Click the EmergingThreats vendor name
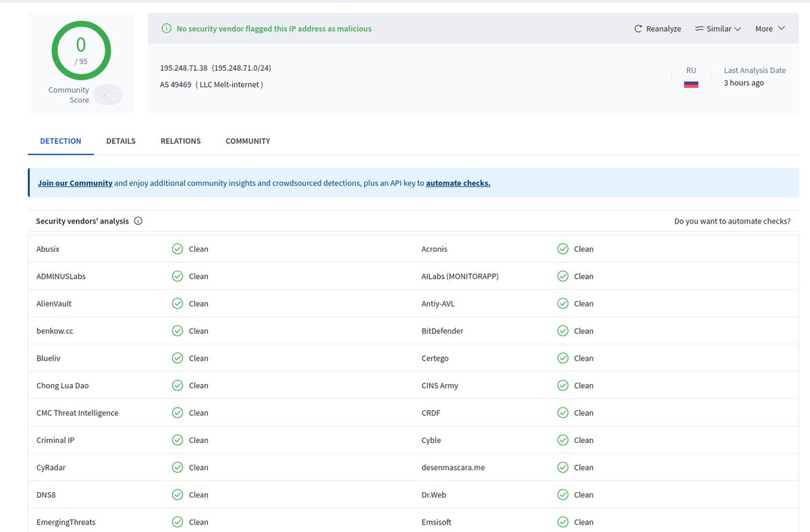This screenshot has height=532, width=810. coord(66,523)
